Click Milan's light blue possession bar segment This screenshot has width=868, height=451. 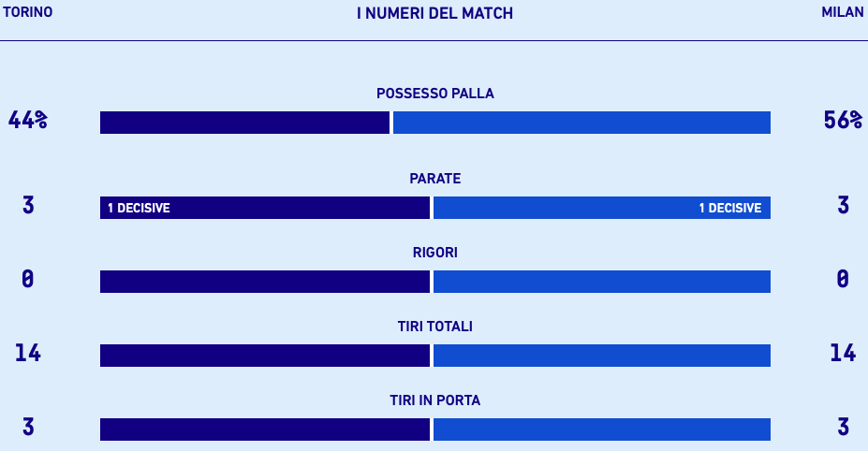tap(581, 123)
